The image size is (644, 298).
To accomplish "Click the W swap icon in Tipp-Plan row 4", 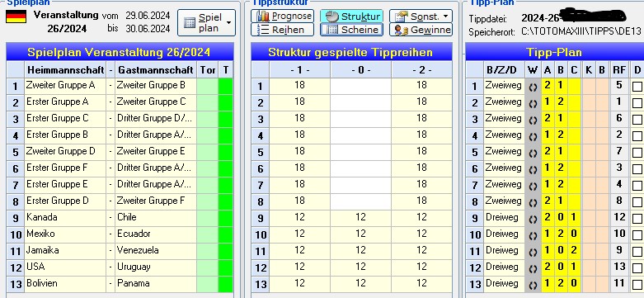I will tap(534, 136).
